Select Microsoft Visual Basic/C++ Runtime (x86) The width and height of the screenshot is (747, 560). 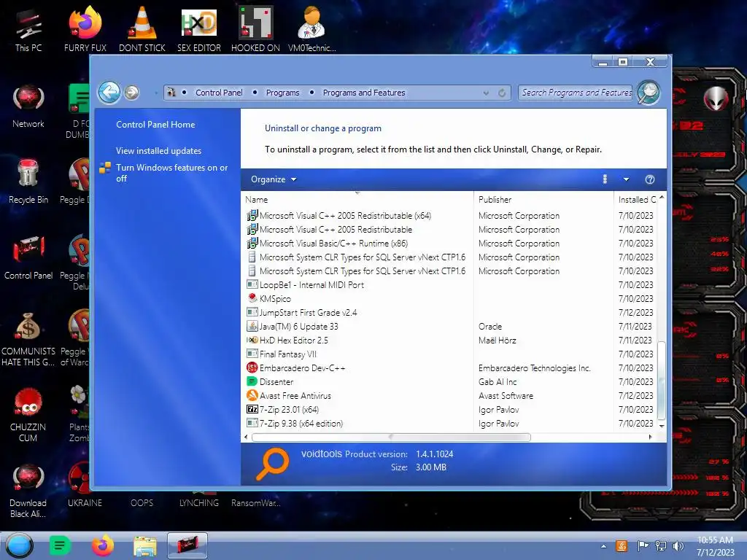[x=333, y=244]
